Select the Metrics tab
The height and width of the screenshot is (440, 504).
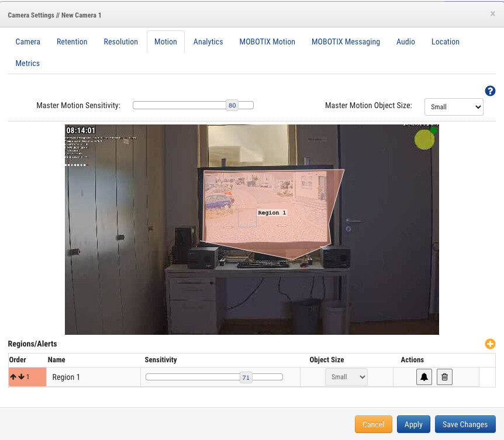click(x=27, y=63)
